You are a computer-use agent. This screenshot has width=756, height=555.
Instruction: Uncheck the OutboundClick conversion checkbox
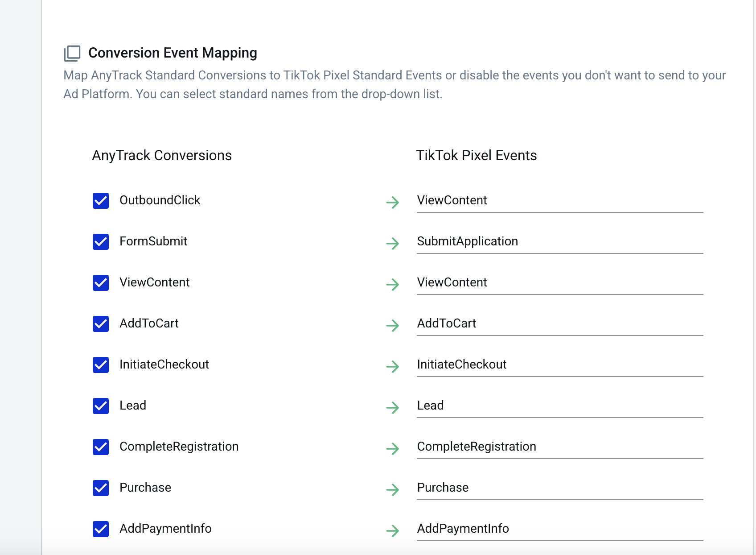pyautogui.click(x=101, y=201)
